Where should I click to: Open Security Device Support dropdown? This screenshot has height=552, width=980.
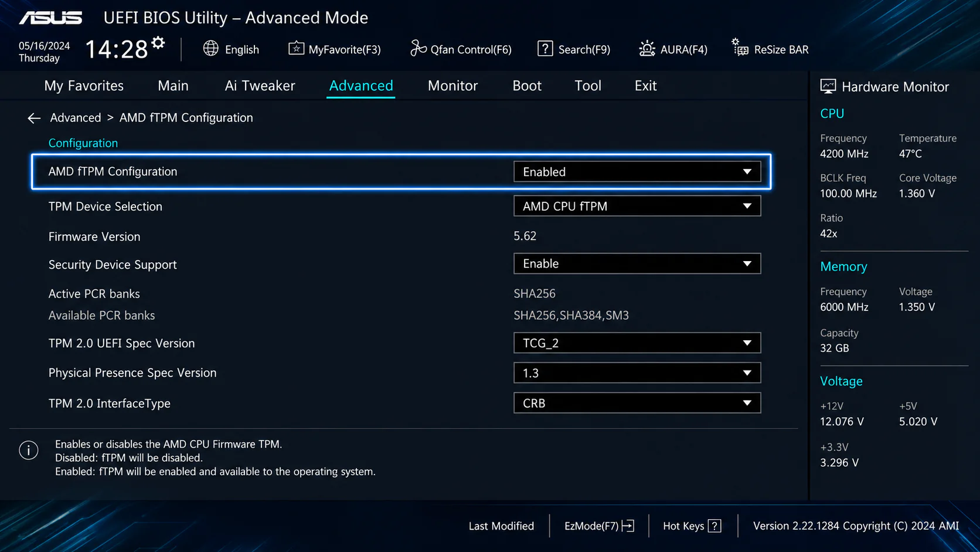pos(637,263)
